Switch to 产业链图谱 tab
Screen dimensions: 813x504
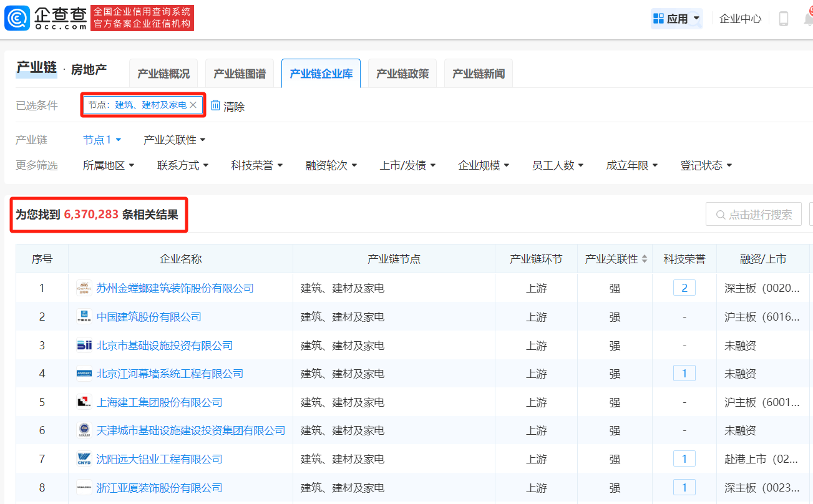pos(240,74)
